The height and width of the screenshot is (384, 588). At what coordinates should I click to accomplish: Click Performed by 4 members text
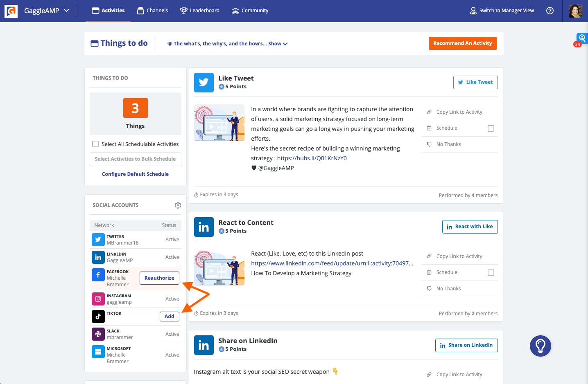[x=468, y=195]
